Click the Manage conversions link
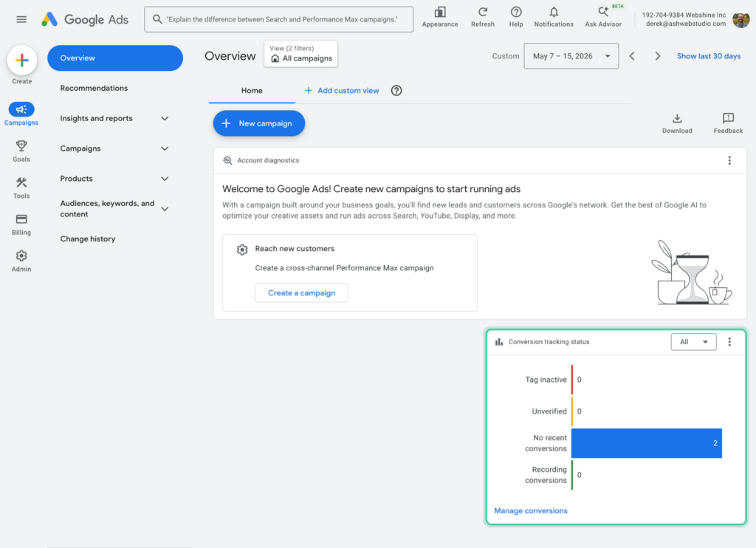756x548 pixels. click(530, 511)
